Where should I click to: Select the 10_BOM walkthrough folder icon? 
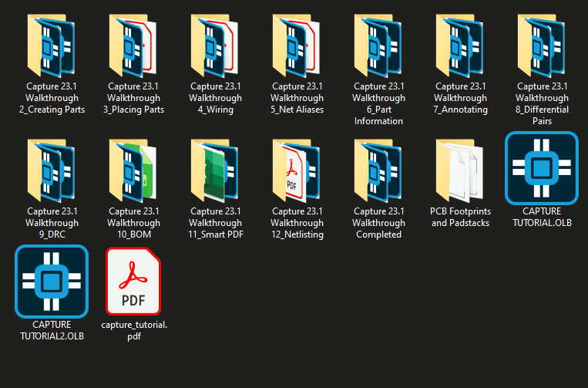point(133,170)
